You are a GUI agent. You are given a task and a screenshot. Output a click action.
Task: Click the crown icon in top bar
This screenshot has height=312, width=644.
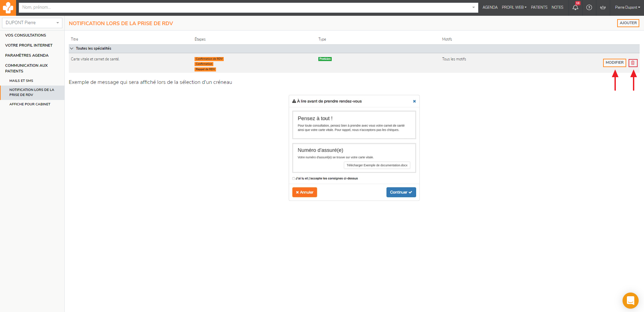coord(603,7)
